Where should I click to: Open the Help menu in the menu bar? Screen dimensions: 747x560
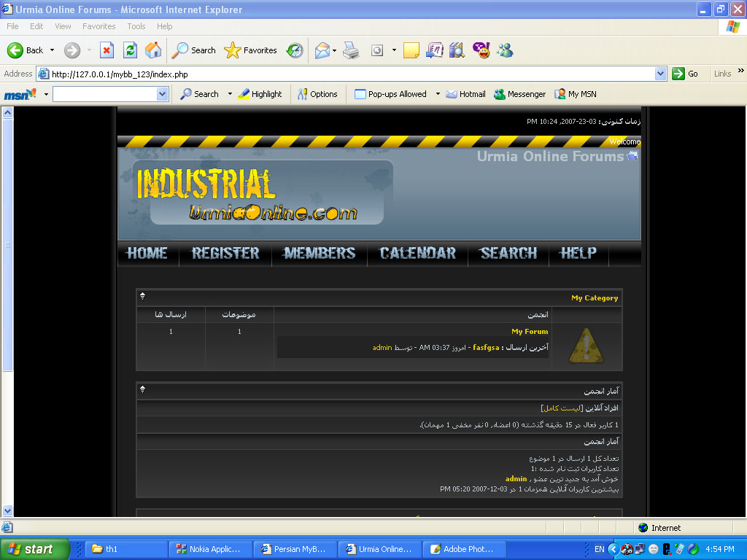pyautogui.click(x=164, y=26)
